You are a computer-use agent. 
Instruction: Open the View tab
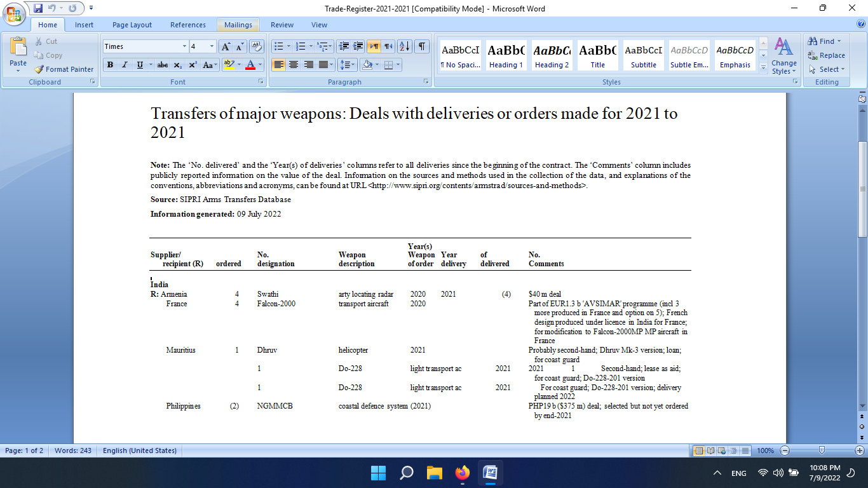319,25
